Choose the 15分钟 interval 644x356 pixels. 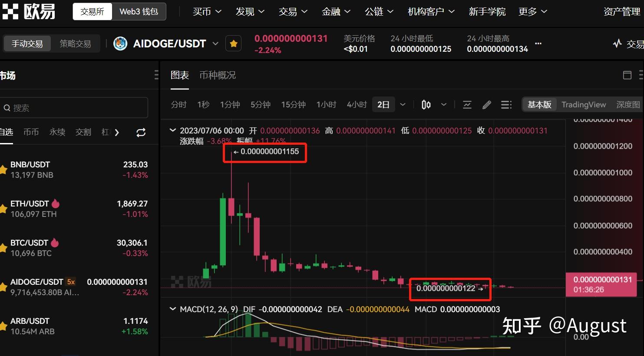294,105
